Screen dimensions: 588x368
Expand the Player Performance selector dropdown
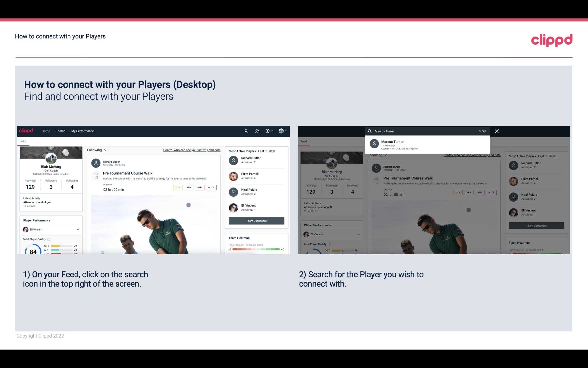78,229
